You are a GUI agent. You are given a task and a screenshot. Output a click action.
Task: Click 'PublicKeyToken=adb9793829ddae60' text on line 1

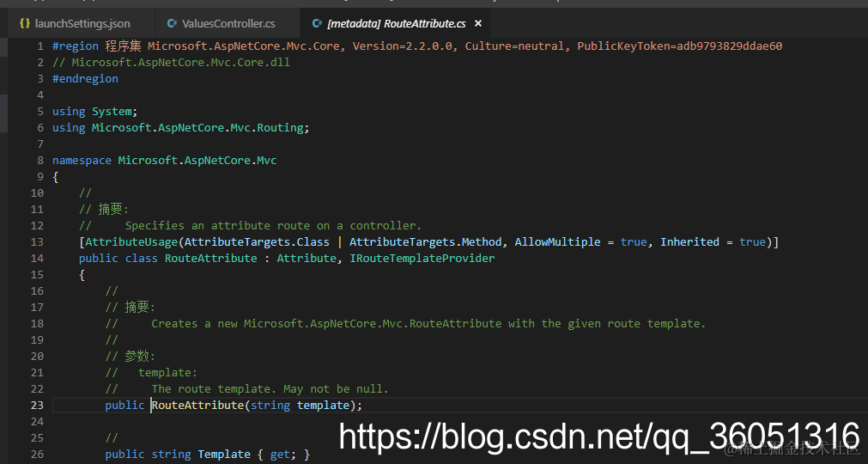pyautogui.click(x=680, y=46)
